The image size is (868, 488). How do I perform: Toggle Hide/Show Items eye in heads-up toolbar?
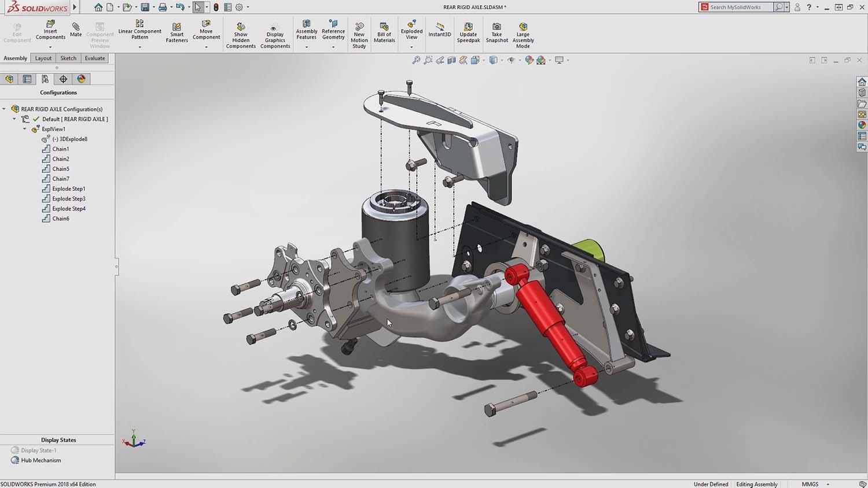pyautogui.click(x=511, y=60)
